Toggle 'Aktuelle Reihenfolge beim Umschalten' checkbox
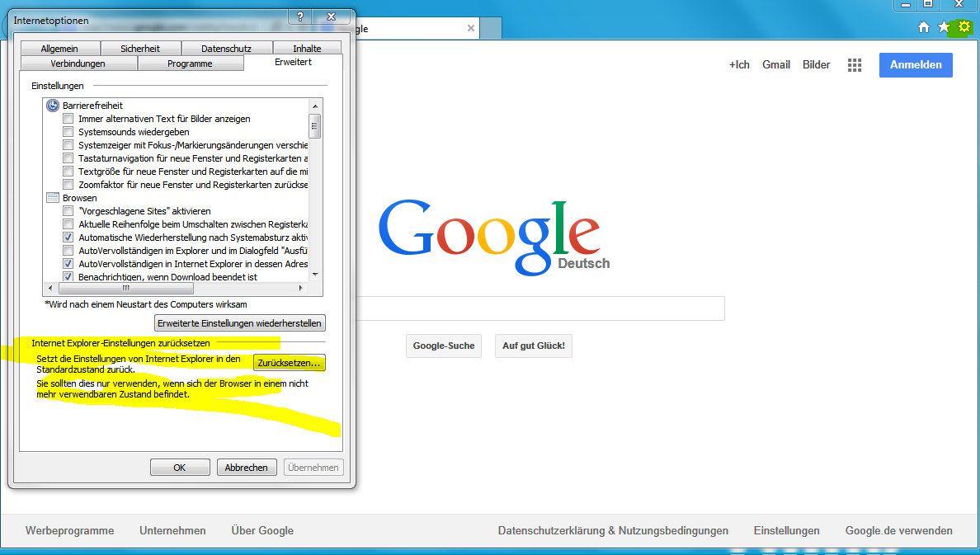980x555 pixels. pos(68,223)
